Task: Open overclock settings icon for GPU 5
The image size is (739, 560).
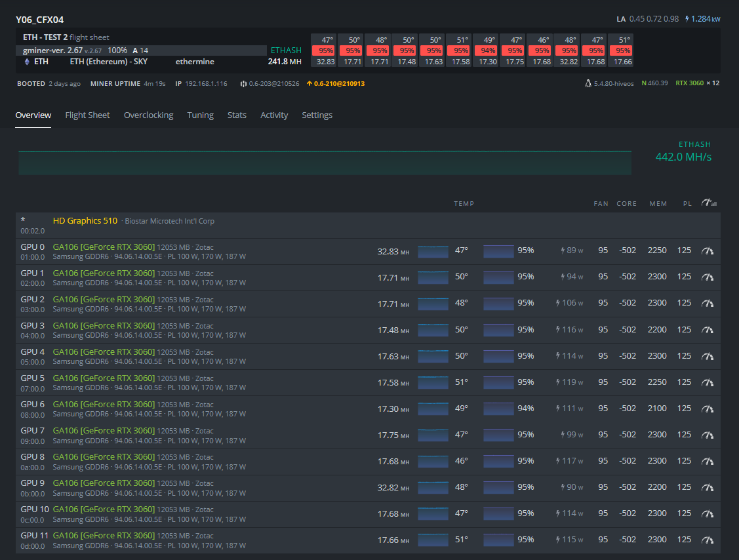Action: pos(708,382)
